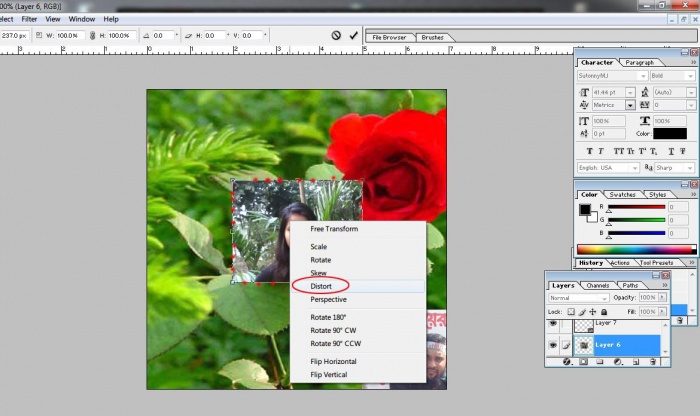Open the font style dropdown showing Bold
The image size is (700, 416).
(x=672, y=75)
